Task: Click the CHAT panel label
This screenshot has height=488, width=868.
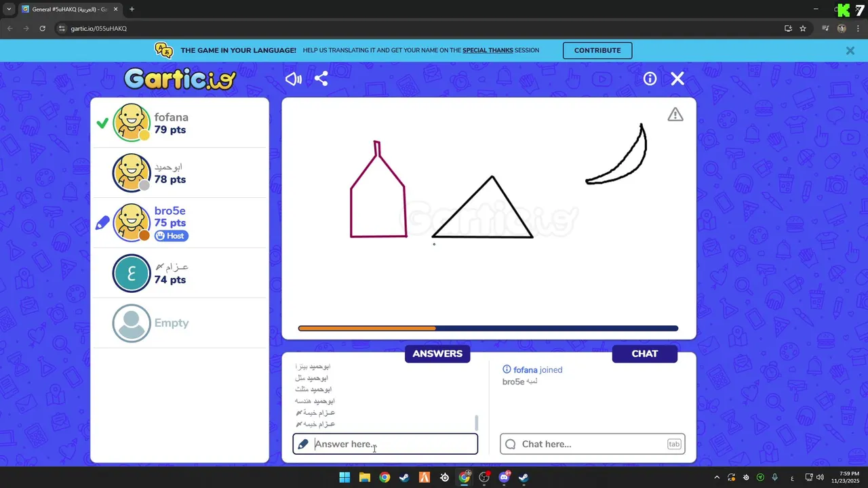Action: click(644, 354)
